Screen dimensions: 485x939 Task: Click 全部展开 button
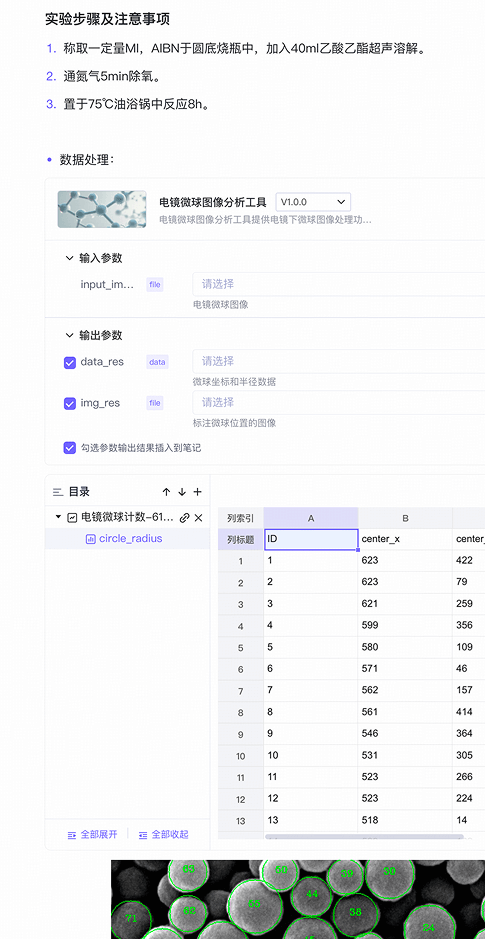(x=93, y=834)
